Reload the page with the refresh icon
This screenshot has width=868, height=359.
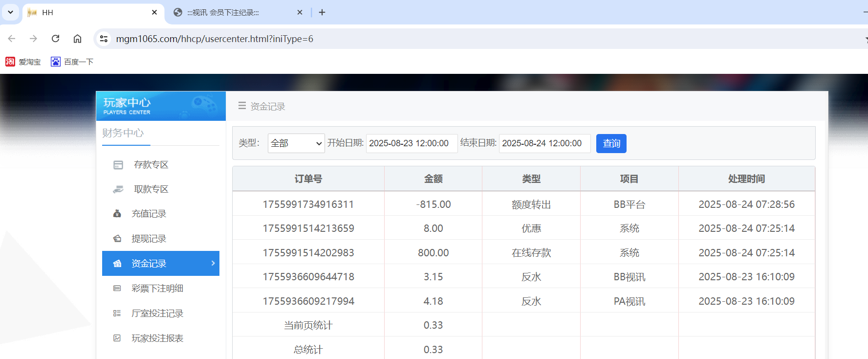(x=56, y=39)
